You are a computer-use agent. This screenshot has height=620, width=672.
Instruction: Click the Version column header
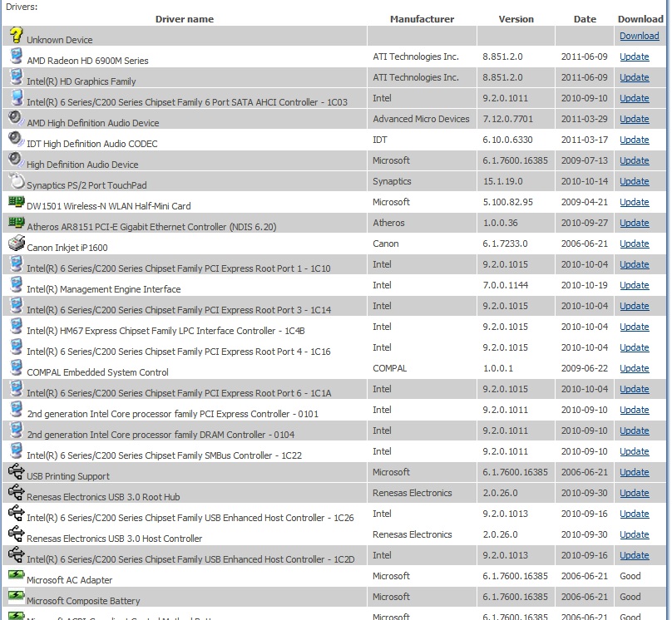coord(516,19)
